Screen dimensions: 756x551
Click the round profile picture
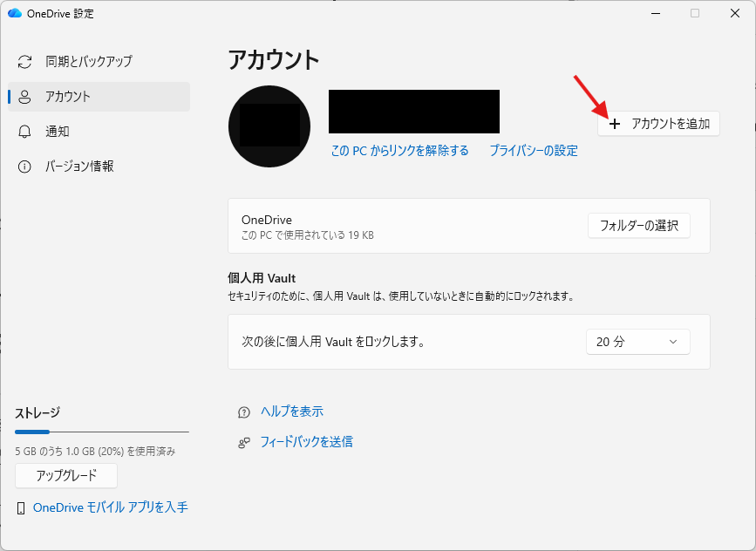coord(269,126)
